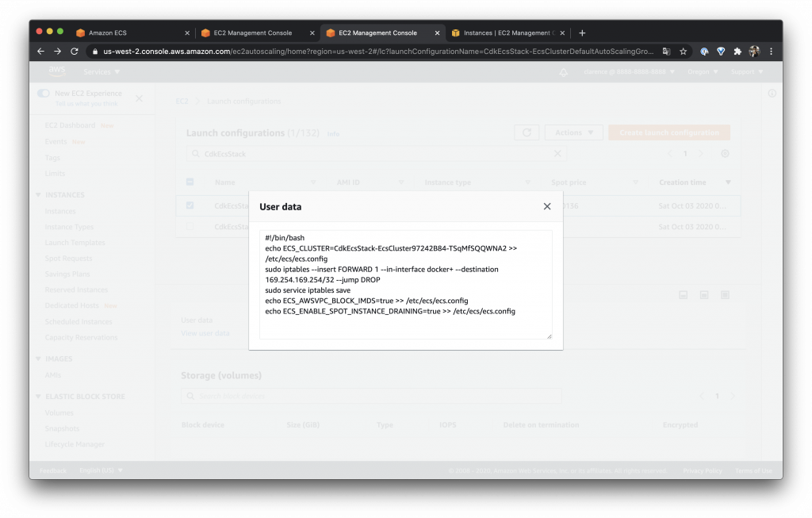Grab the user data textarea resize handle

[x=549, y=336]
